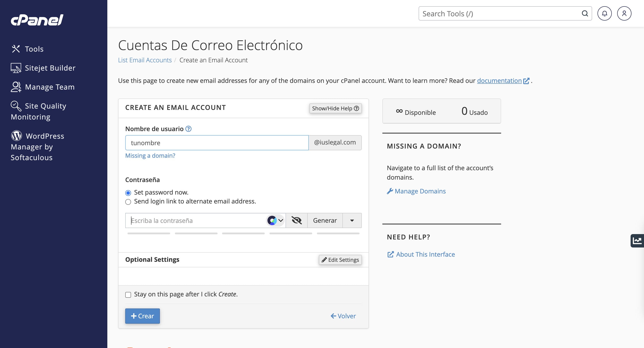Click the search magnifier icon
The image size is (644, 348).
point(585,13)
